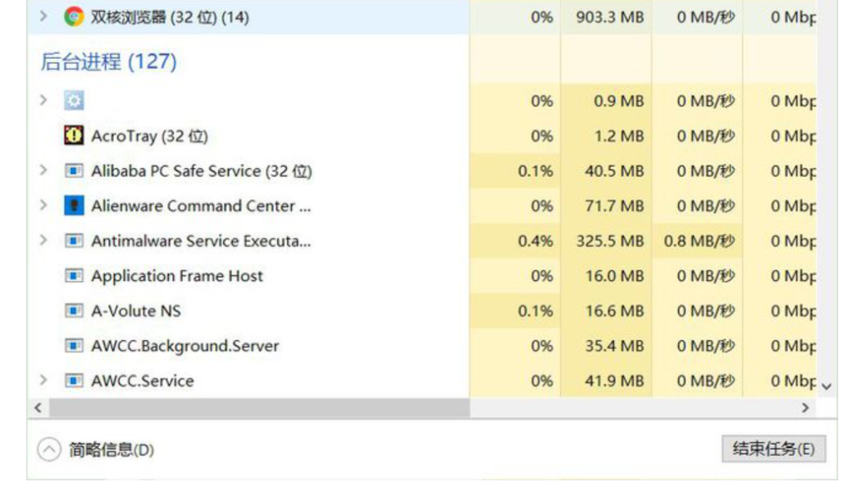The height and width of the screenshot is (504, 852).
Task: Click the 结束任务 button
Action: (x=773, y=450)
